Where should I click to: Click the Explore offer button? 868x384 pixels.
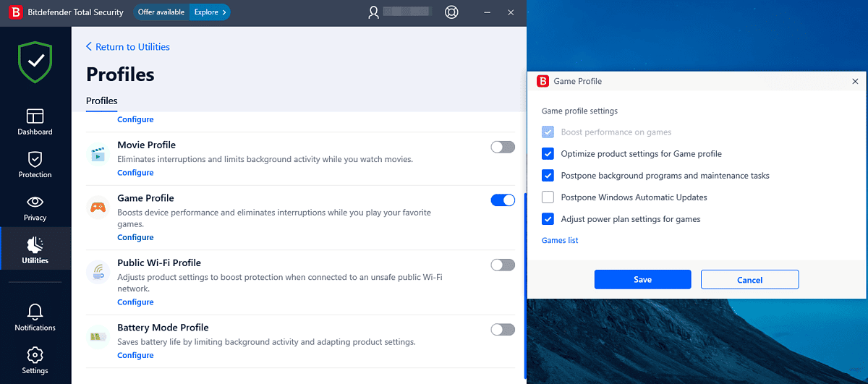(x=210, y=12)
